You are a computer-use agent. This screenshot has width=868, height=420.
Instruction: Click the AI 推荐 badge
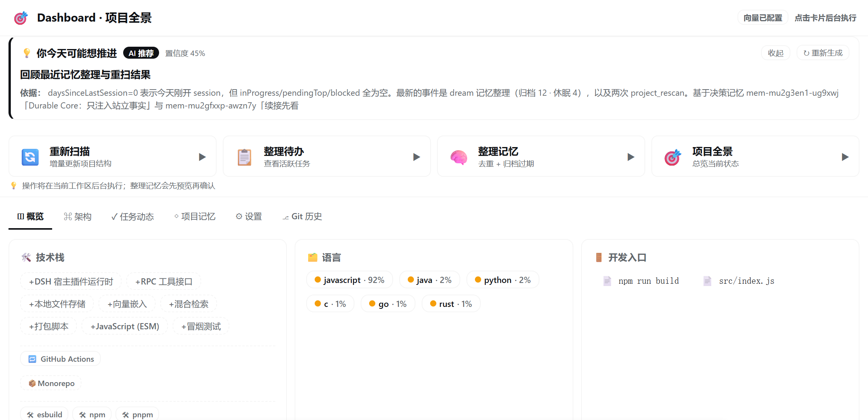[x=141, y=53]
